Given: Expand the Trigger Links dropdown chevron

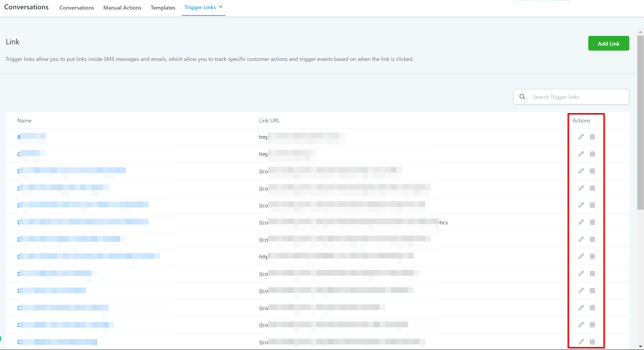Looking at the screenshot, I should click(x=221, y=7).
